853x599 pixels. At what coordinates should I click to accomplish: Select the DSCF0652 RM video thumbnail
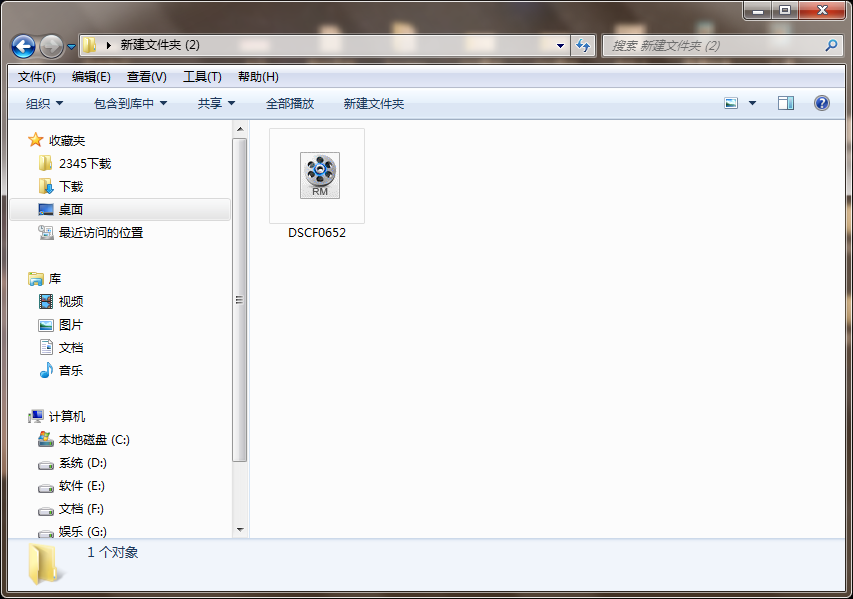click(x=317, y=176)
